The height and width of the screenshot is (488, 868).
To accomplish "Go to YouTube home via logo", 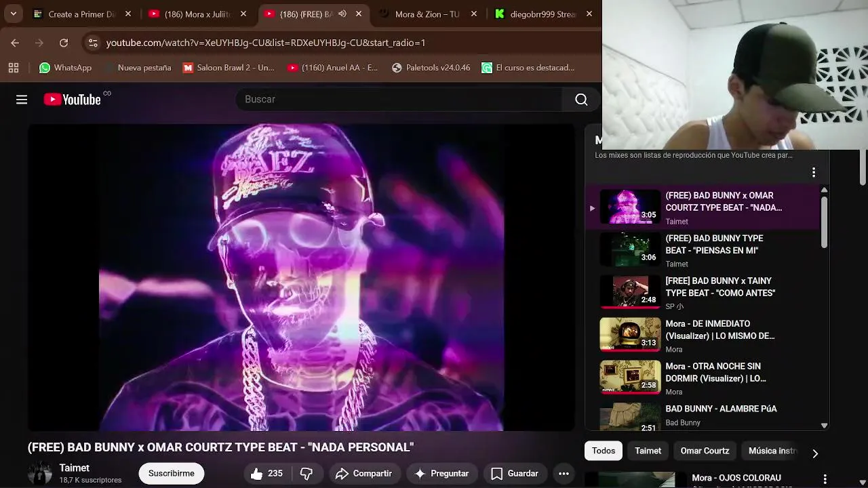I will (x=73, y=100).
